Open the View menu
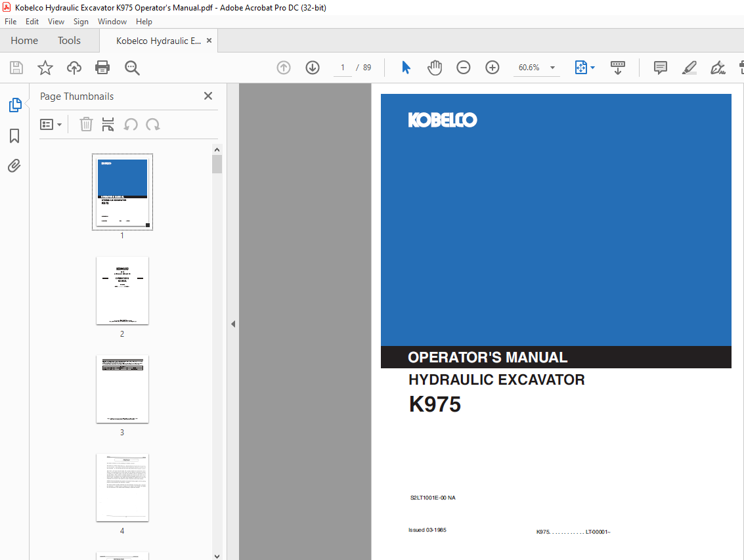 [56, 22]
